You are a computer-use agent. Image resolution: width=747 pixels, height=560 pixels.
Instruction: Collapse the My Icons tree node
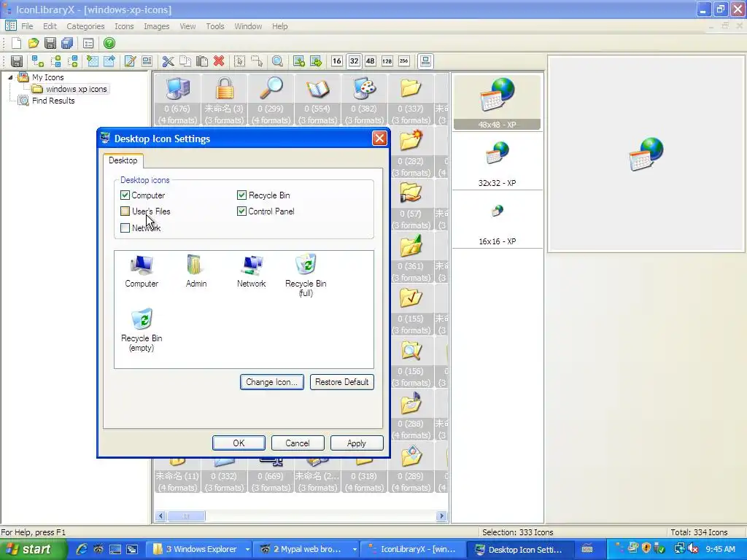[x=10, y=77]
